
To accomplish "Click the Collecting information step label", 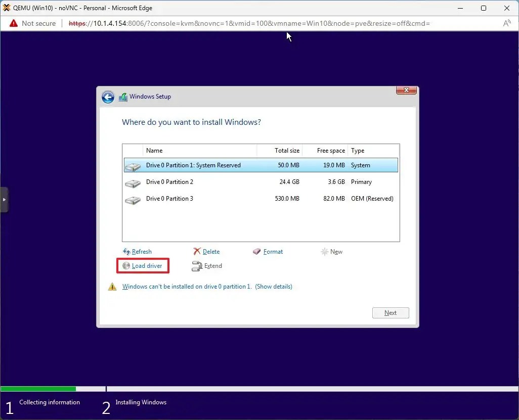I will tap(49, 402).
